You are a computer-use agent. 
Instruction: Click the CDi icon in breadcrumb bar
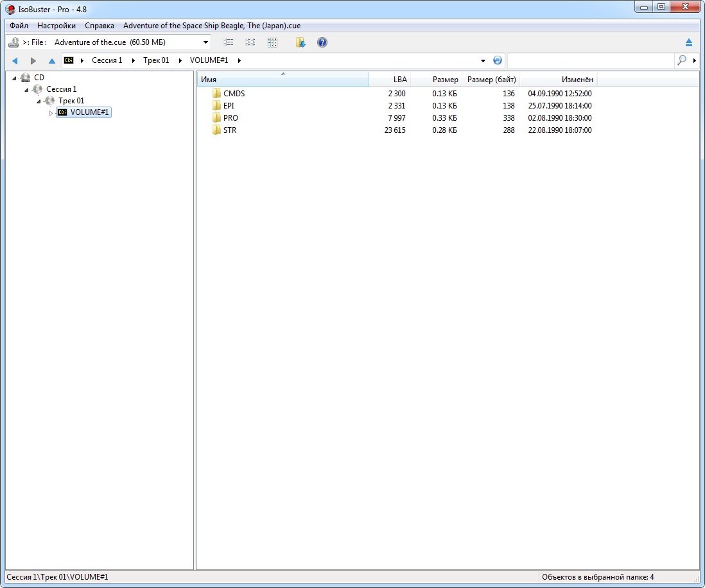pos(69,60)
